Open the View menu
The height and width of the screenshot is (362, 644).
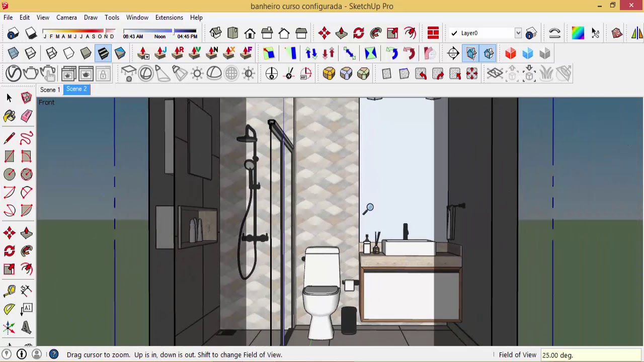click(43, 17)
